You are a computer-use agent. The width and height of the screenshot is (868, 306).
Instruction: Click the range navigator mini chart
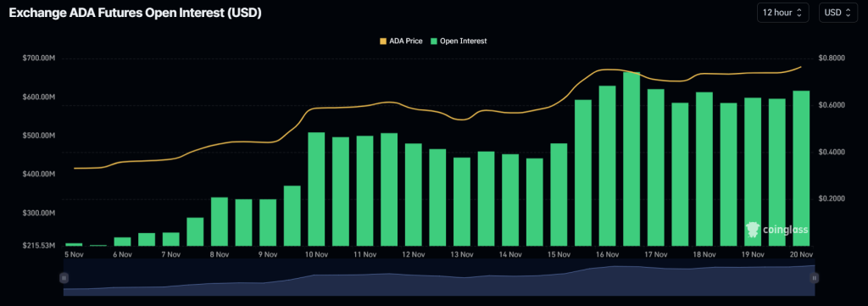[x=439, y=277]
